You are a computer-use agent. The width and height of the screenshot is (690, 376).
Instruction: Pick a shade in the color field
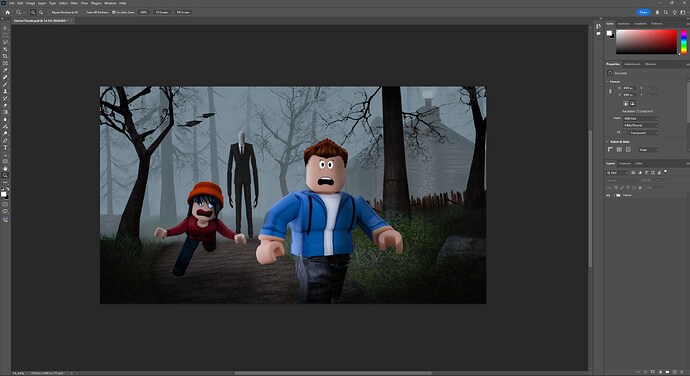(x=646, y=42)
